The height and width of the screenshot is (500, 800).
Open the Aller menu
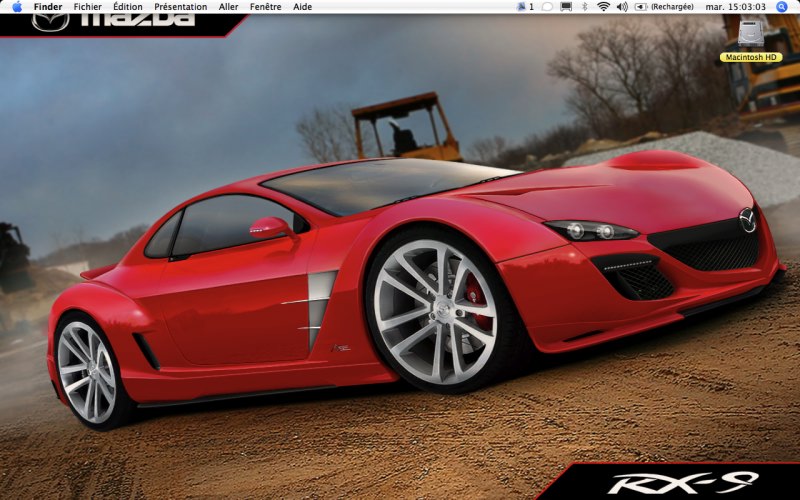(228, 6)
